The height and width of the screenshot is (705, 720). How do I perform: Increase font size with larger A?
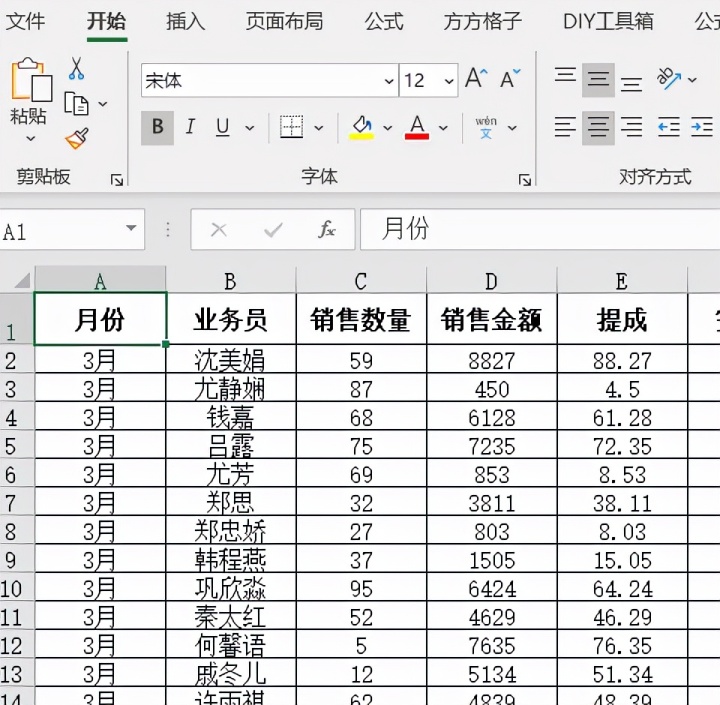(476, 79)
